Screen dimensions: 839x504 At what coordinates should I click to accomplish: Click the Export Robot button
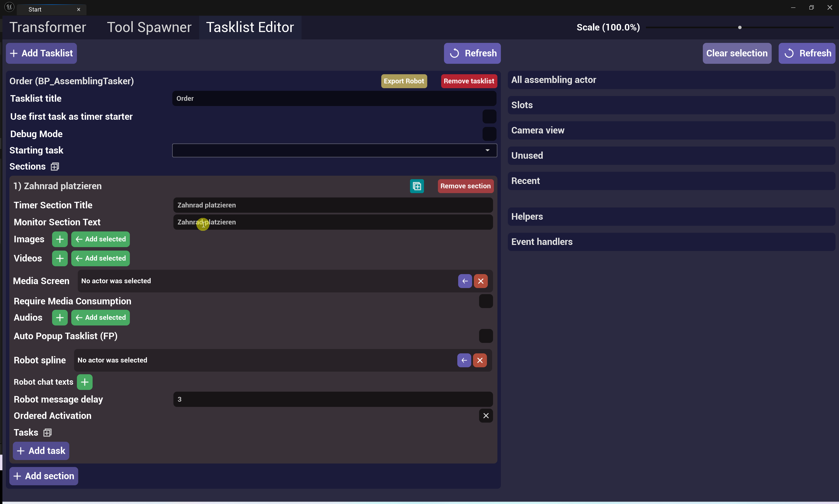404,81
